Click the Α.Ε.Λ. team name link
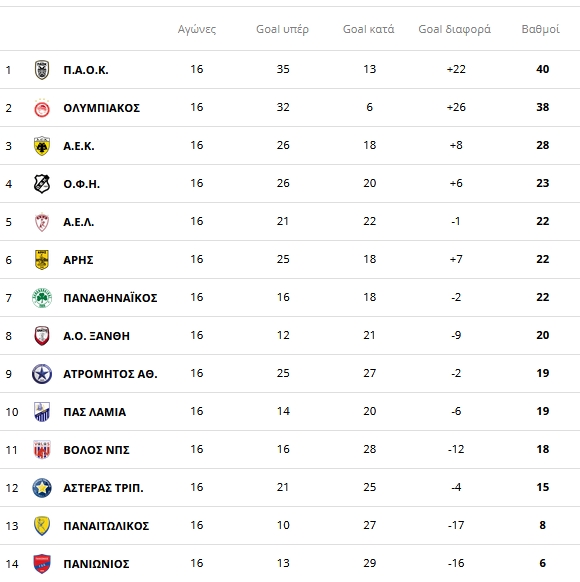 [x=79, y=222]
